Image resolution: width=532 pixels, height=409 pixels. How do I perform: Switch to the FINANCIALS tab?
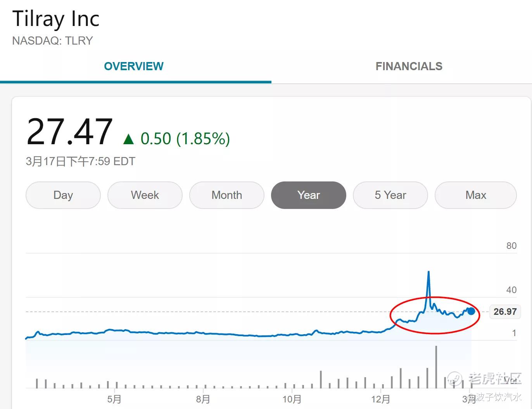tap(409, 66)
